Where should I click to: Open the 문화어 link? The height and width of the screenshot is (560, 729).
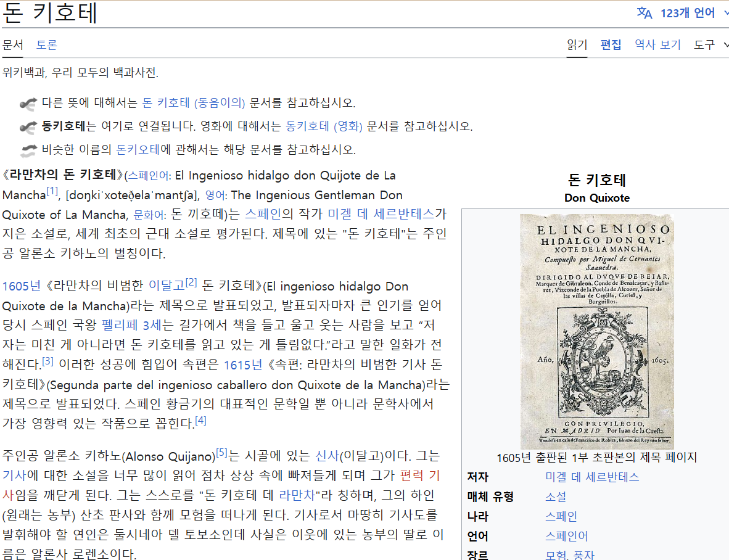pyautogui.click(x=149, y=215)
